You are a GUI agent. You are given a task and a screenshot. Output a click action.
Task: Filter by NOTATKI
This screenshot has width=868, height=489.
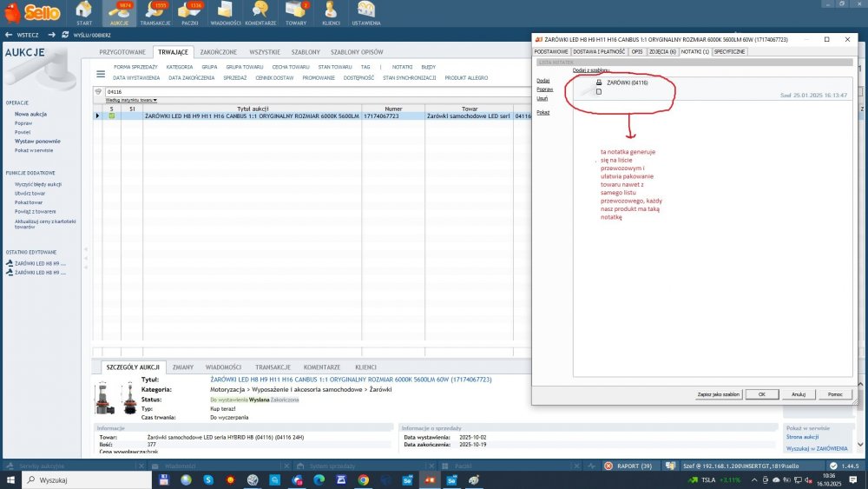[402, 67]
